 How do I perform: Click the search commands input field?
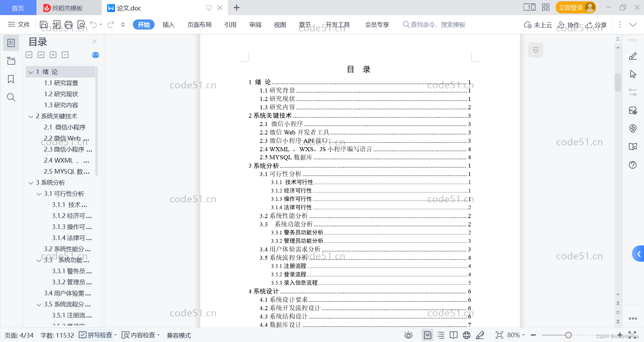[434, 24]
